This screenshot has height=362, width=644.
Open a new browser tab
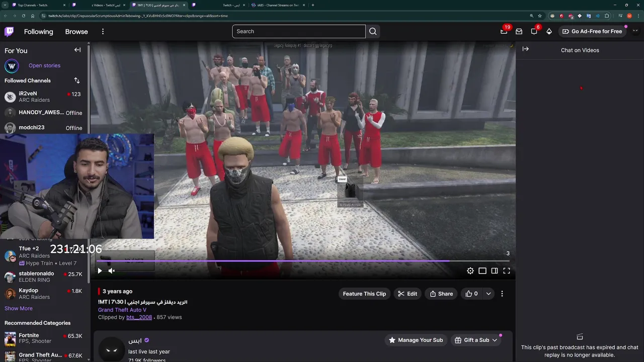pos(313,5)
